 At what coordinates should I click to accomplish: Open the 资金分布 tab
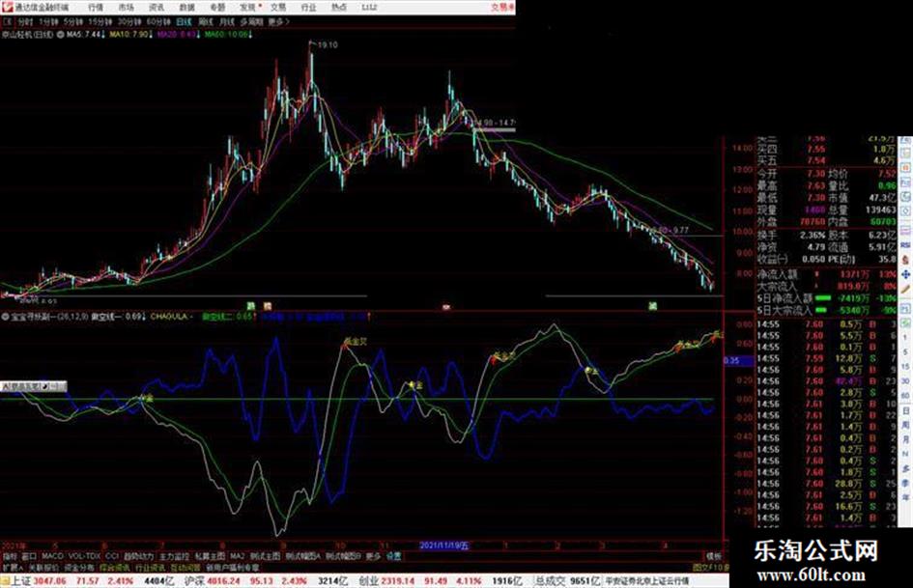pos(79,567)
